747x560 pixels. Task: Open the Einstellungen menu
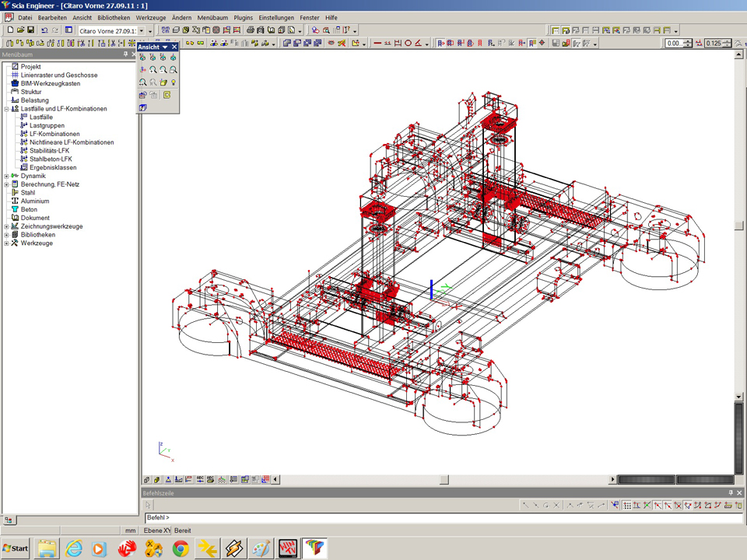click(276, 17)
